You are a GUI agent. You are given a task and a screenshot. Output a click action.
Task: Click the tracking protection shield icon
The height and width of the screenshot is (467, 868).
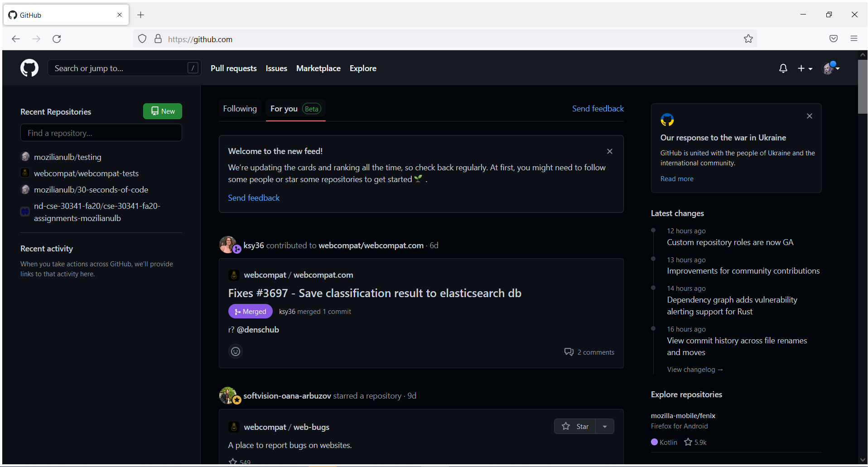tap(142, 39)
